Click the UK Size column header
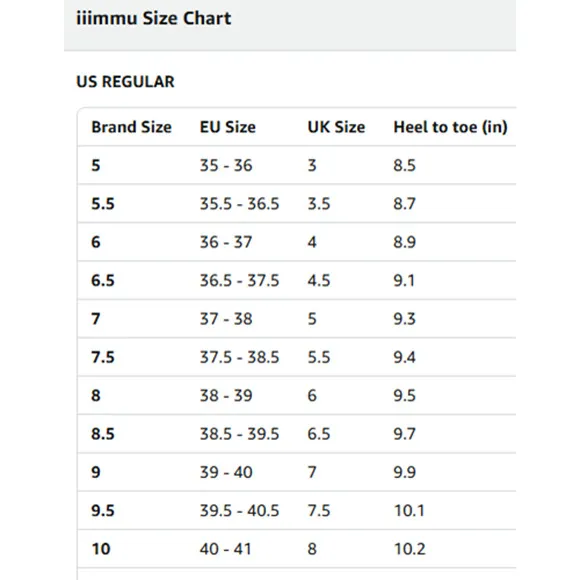The width and height of the screenshot is (580, 580). (x=336, y=127)
